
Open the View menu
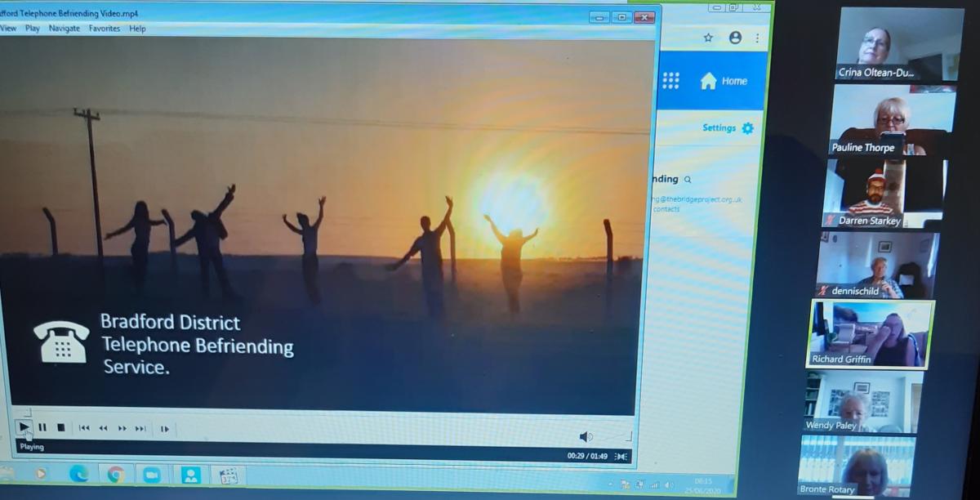click(x=8, y=29)
